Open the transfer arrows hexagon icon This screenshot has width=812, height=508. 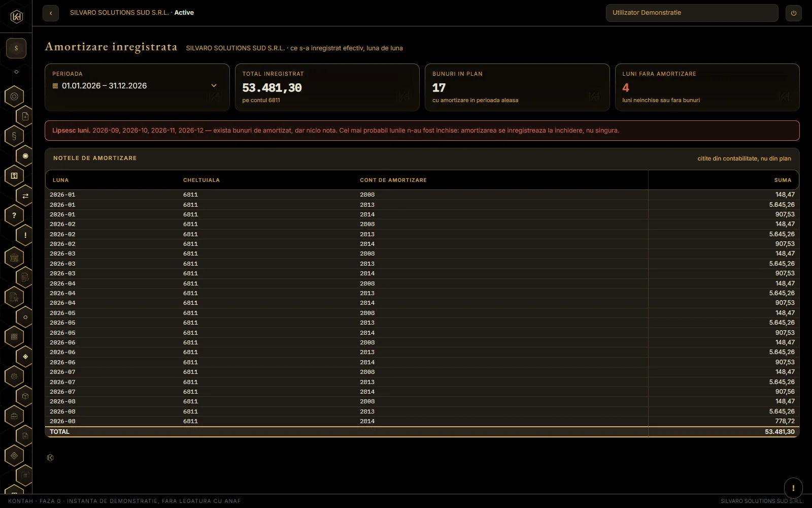click(25, 196)
